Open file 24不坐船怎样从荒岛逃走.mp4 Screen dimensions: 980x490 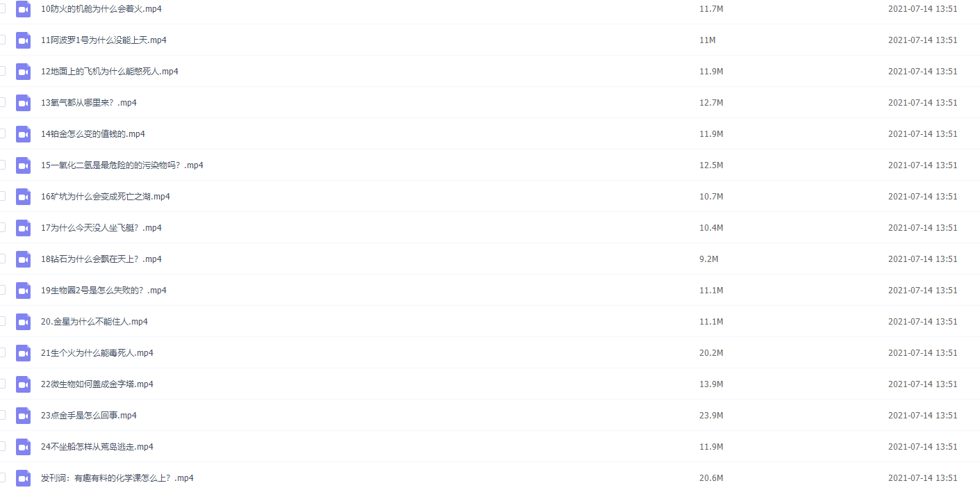point(97,447)
